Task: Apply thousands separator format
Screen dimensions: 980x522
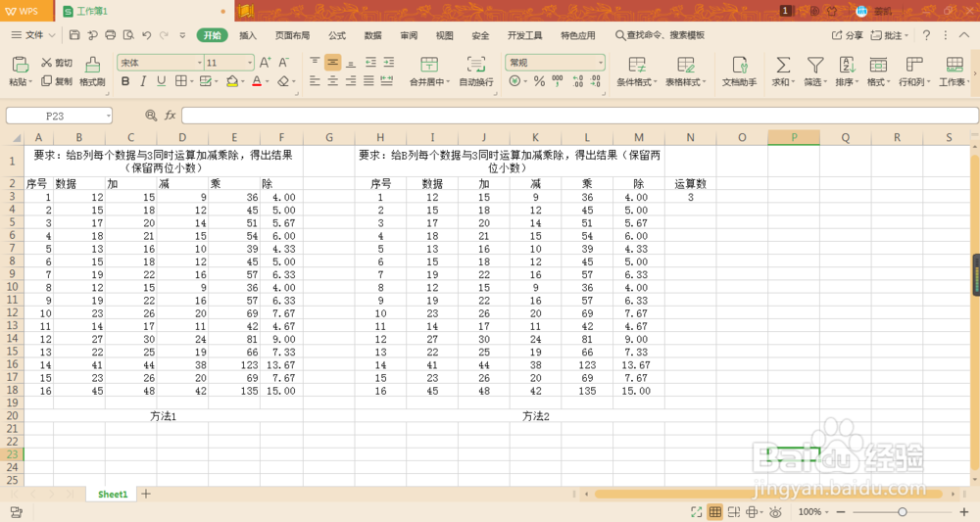Action: click(558, 81)
